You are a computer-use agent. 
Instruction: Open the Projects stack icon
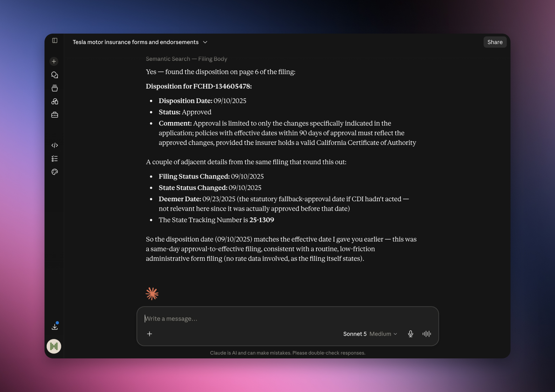click(x=55, y=88)
